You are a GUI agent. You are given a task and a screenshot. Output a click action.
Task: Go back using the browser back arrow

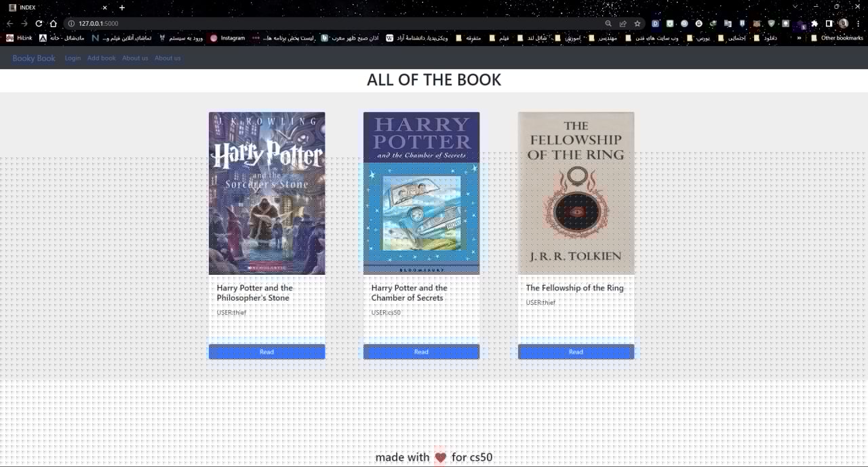(x=9, y=23)
